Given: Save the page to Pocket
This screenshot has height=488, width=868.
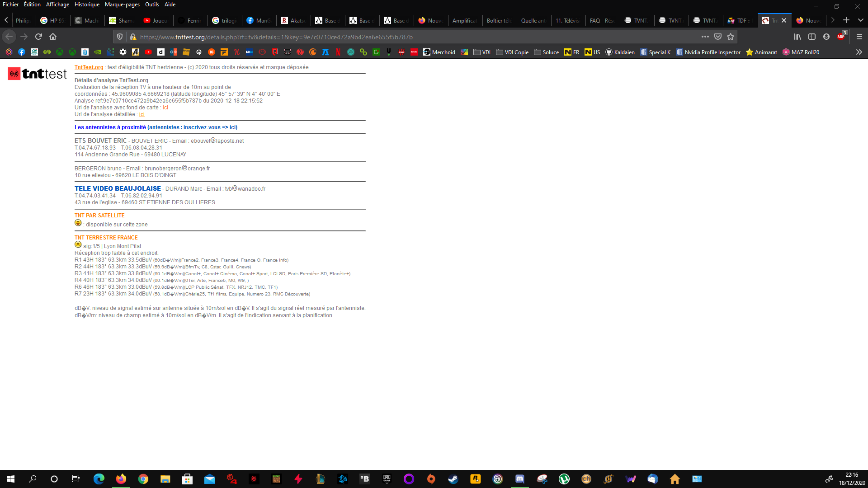Looking at the screenshot, I should 718,37.
